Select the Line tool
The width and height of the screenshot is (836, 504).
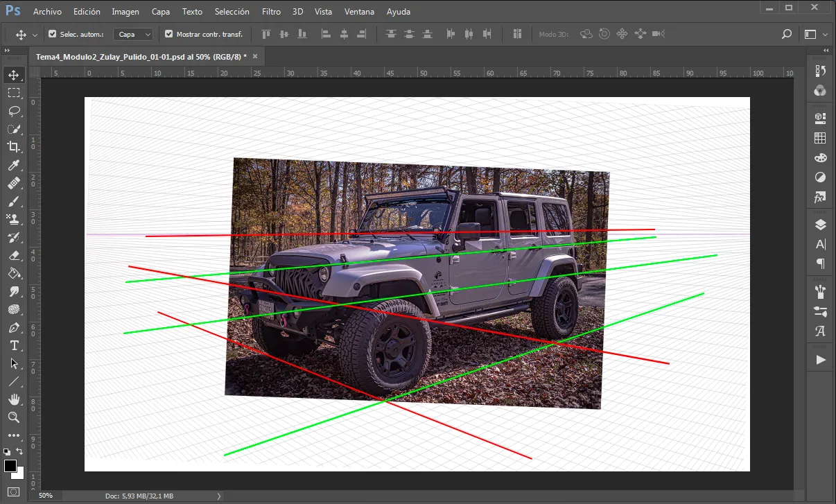click(14, 381)
